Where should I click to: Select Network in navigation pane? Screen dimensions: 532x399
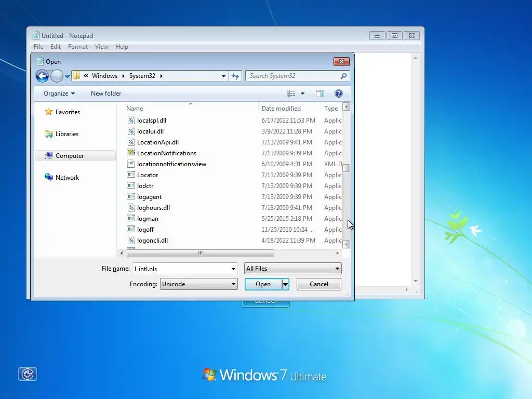[x=67, y=178]
